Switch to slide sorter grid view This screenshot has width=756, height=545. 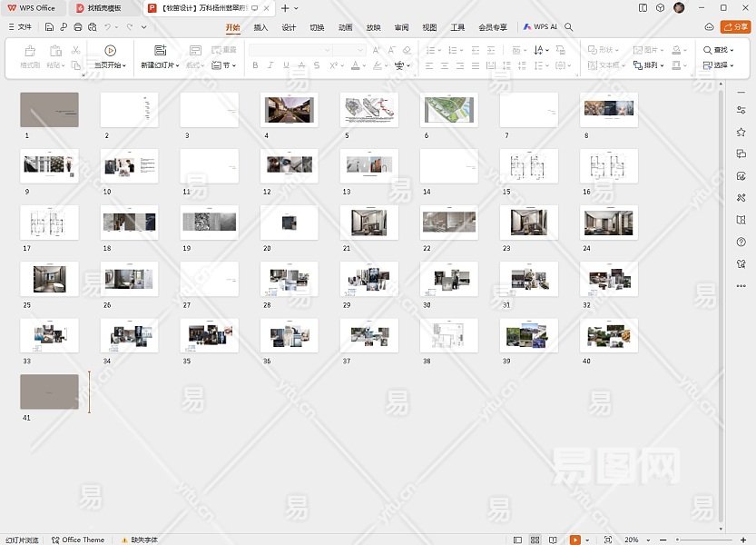click(535, 540)
